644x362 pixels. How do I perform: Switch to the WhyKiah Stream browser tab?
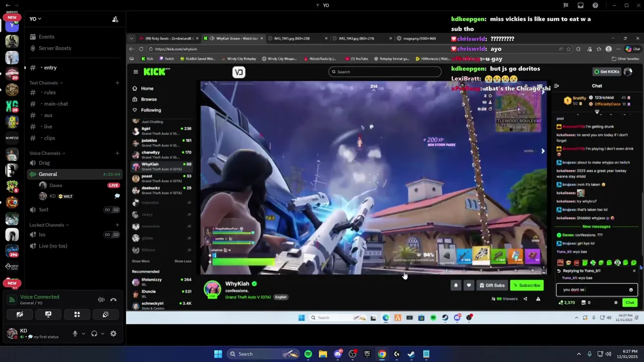coord(234,38)
